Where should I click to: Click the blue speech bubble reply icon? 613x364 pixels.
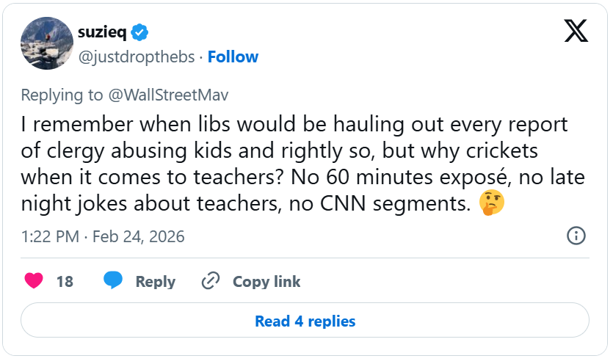pos(113,281)
